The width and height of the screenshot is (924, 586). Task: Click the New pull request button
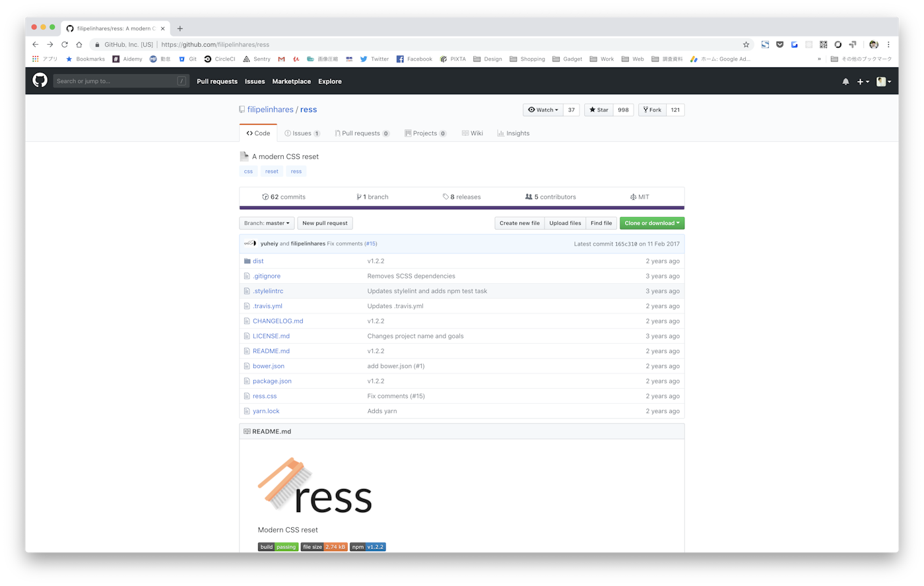(x=325, y=223)
